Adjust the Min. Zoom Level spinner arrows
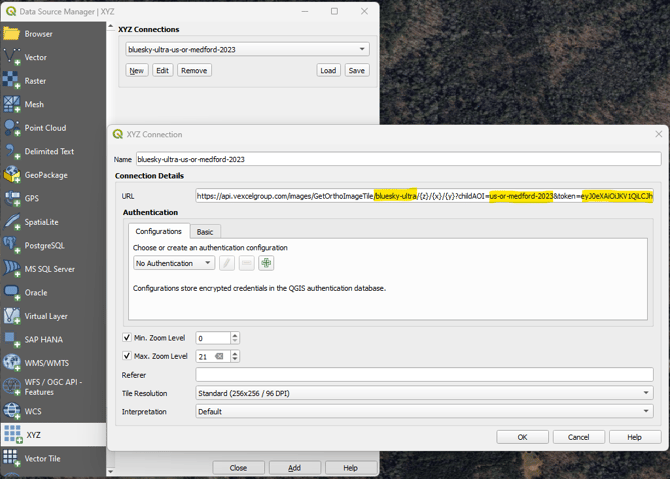This screenshot has width=670, height=479. pyautogui.click(x=235, y=338)
